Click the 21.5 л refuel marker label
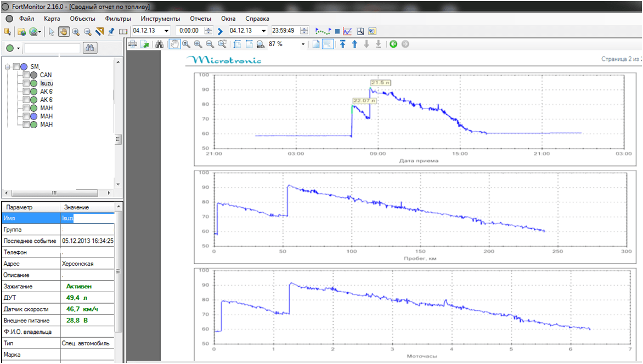Viewport: 643px width, 364px height. click(x=381, y=83)
